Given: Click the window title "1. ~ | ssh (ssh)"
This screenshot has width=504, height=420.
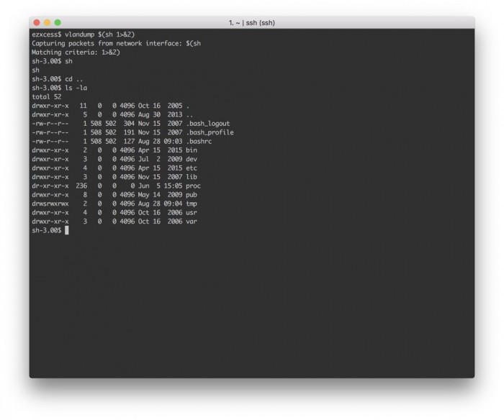Looking at the screenshot, I should coord(251,23).
